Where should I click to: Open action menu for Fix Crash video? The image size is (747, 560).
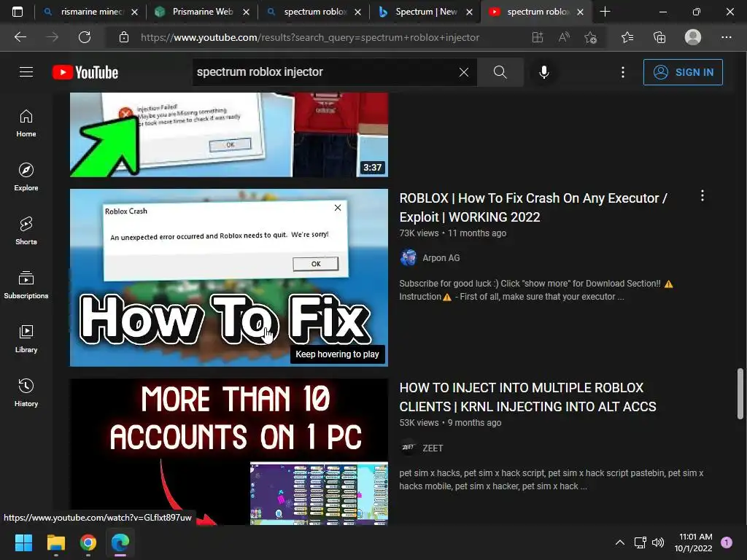coord(703,195)
